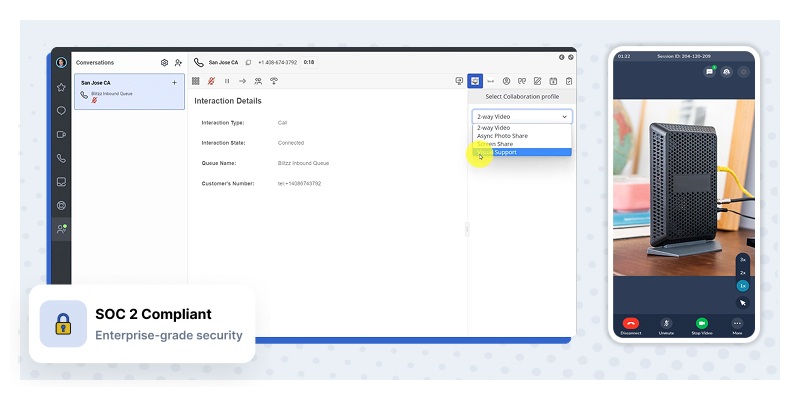The height and width of the screenshot is (400, 800).
Task: Open the dimmed gear on phone screen
Action: (743, 72)
